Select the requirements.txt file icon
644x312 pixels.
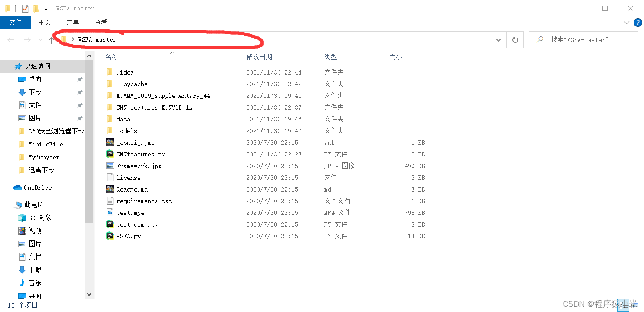110,201
